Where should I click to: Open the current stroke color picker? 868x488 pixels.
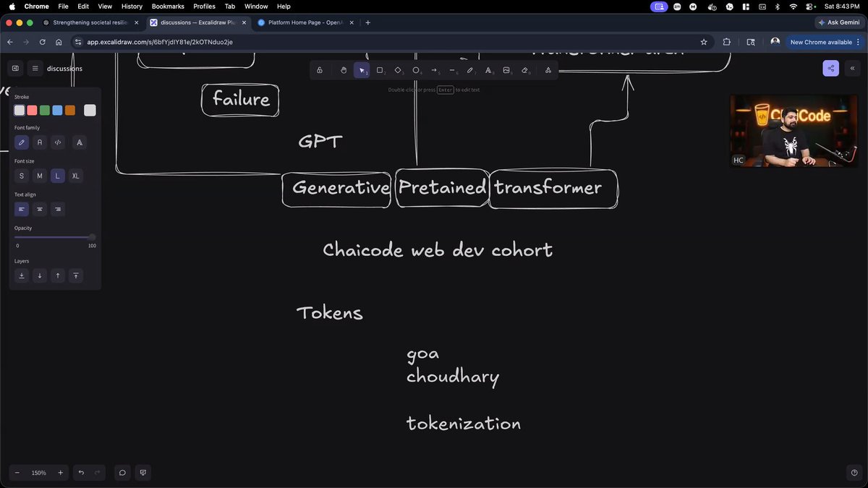pos(90,110)
